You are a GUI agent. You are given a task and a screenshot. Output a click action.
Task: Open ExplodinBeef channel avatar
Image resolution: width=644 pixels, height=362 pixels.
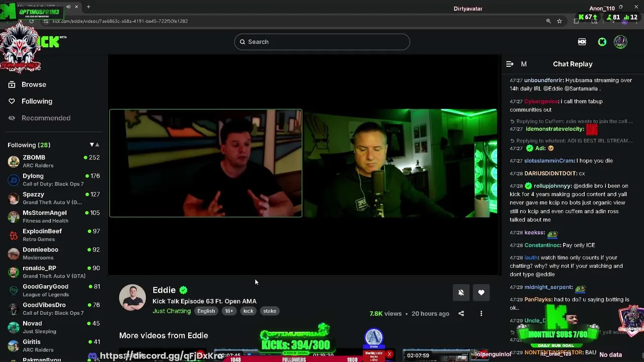tap(14, 235)
